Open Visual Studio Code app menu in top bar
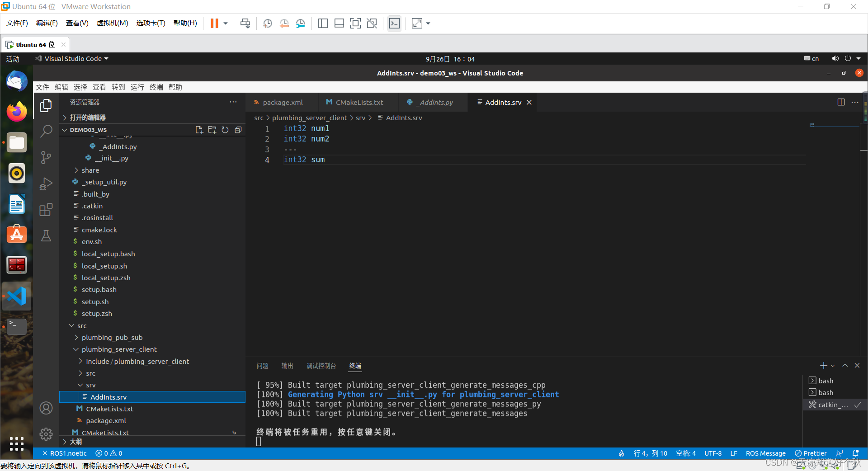The image size is (868, 471). 72,59
